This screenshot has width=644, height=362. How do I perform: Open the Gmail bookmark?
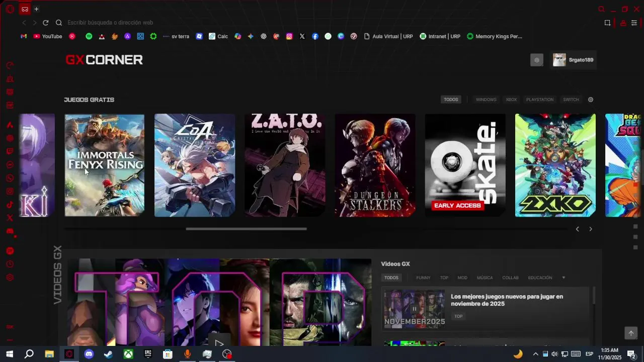(24, 36)
